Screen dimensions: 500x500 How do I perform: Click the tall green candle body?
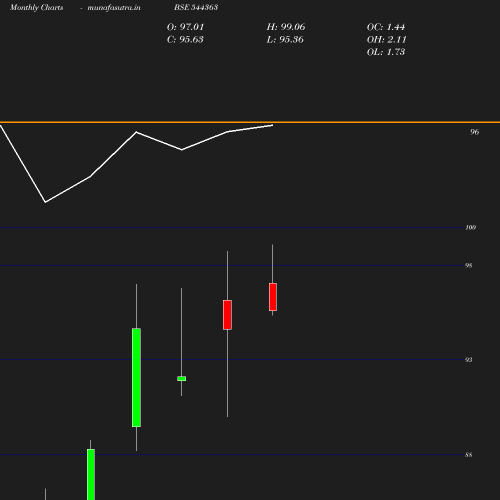[136, 377]
